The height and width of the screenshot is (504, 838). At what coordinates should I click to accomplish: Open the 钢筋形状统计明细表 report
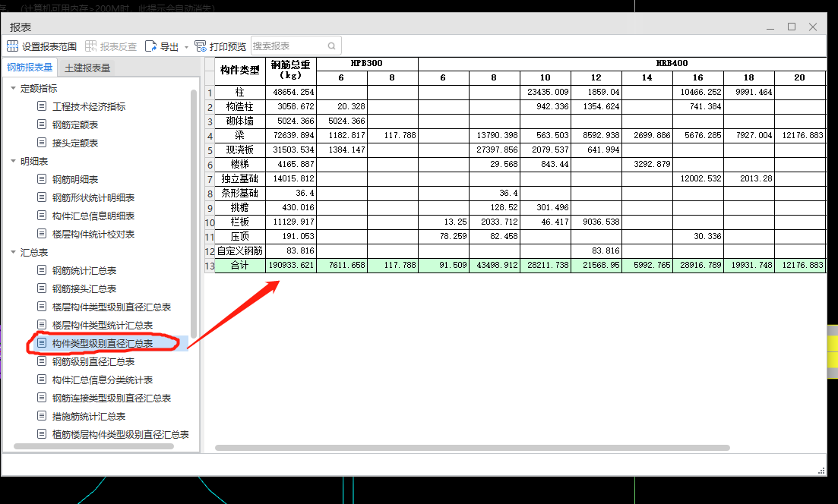(x=93, y=197)
